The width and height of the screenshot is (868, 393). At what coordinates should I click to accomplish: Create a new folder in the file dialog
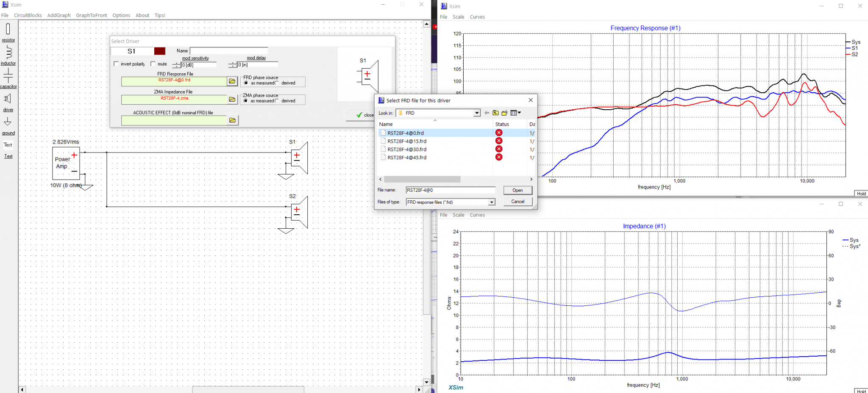tap(504, 113)
